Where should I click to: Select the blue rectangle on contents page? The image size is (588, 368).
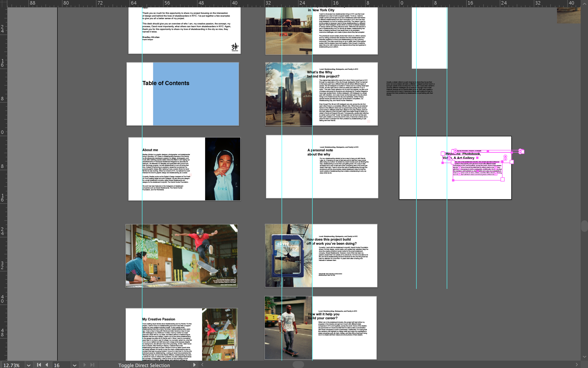pyautogui.click(x=196, y=94)
